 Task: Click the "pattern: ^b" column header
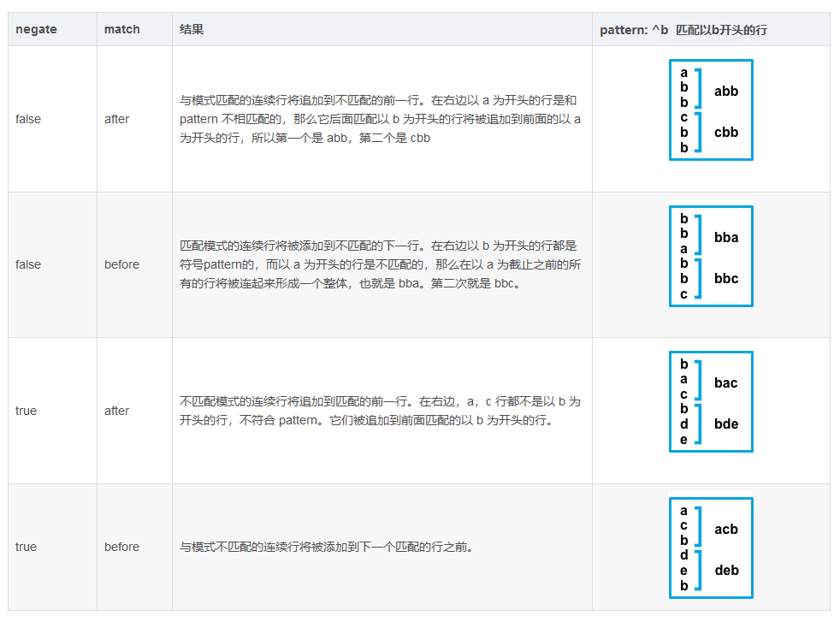[x=683, y=29]
